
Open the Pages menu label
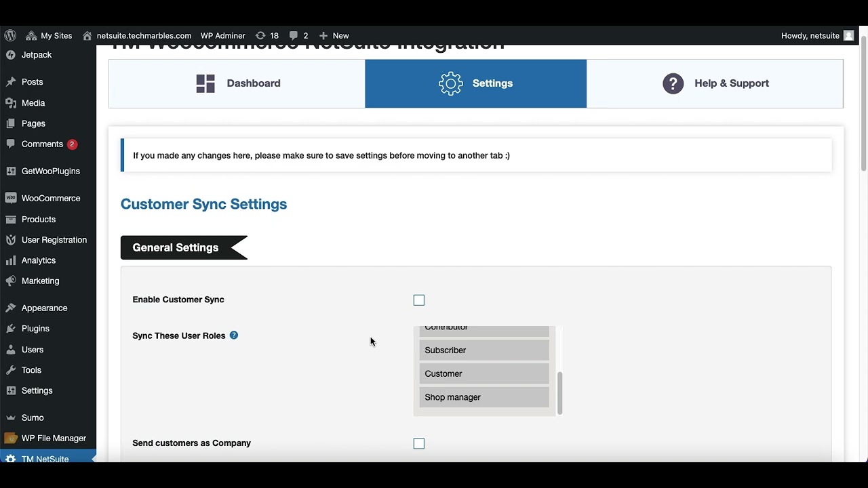click(x=33, y=123)
